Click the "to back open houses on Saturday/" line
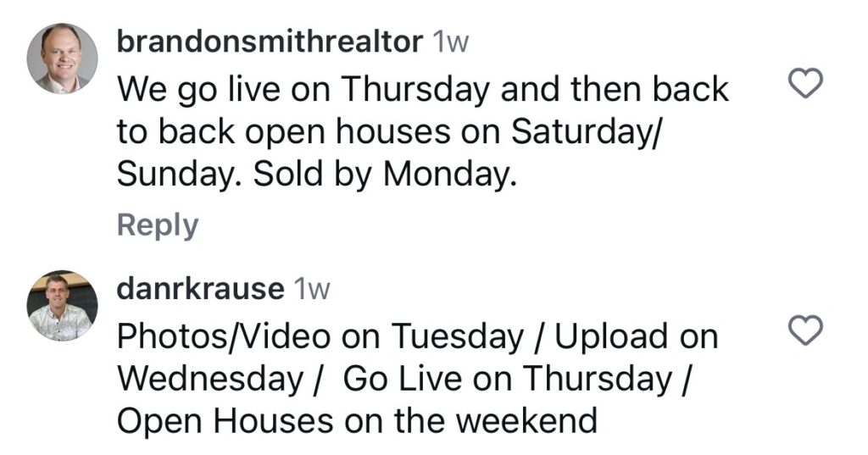 (389, 131)
